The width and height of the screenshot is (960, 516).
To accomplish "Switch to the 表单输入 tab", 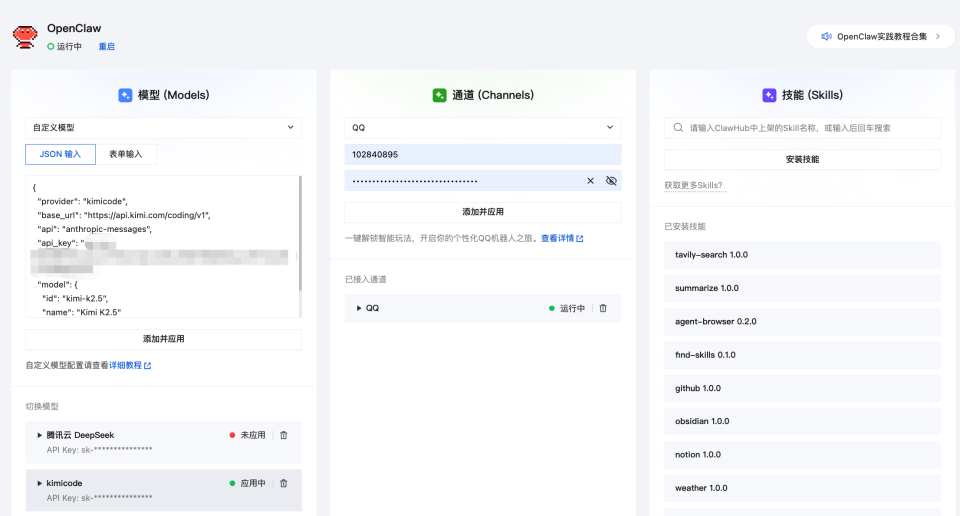I will (x=126, y=154).
